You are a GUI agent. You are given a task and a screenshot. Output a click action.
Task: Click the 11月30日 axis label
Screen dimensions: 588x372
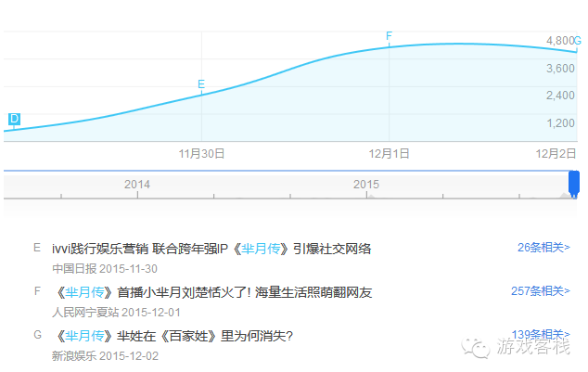tap(201, 154)
